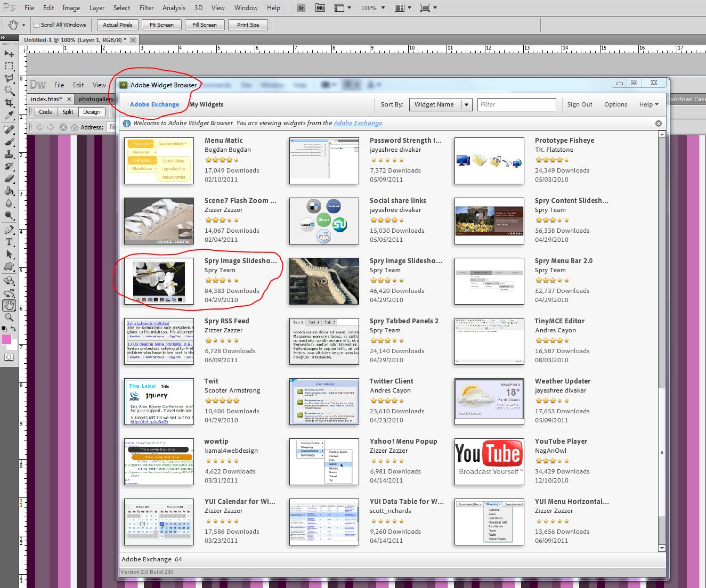Select the Eraser tool
This screenshot has width=706, height=588.
[x=9, y=178]
